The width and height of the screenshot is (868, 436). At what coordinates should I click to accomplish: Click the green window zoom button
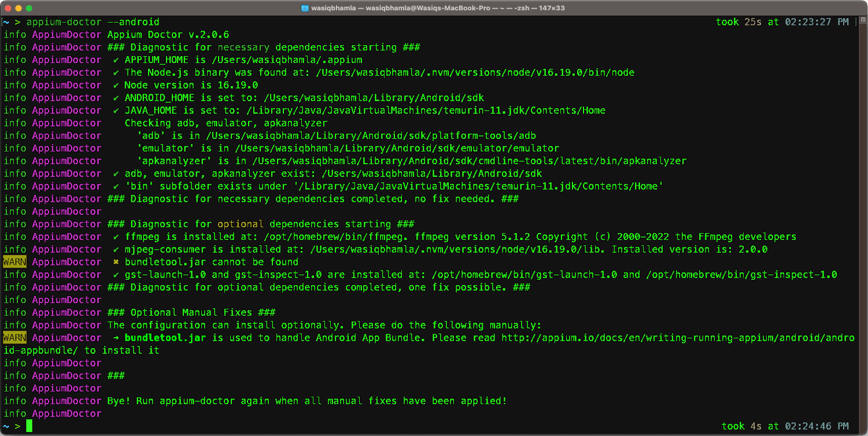[30, 8]
